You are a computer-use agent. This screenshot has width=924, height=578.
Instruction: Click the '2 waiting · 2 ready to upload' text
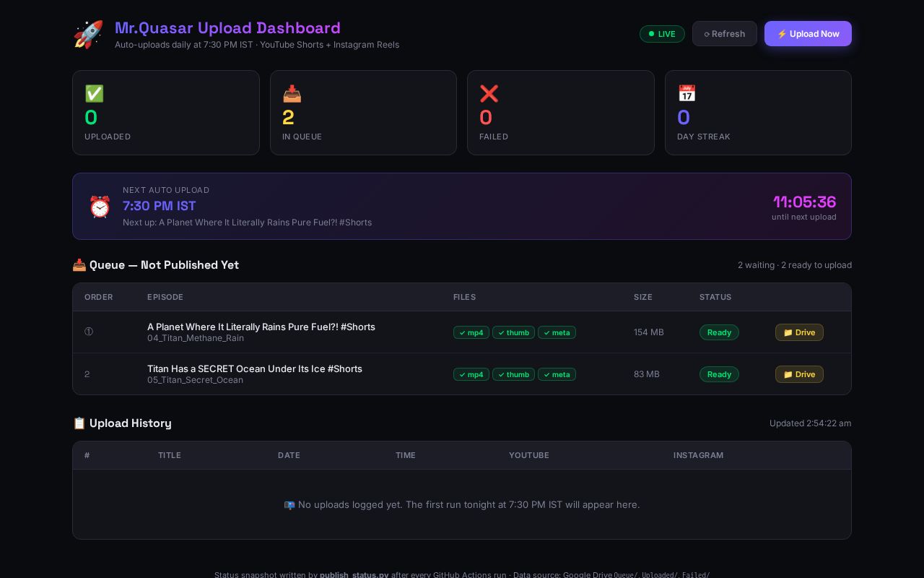[795, 265]
